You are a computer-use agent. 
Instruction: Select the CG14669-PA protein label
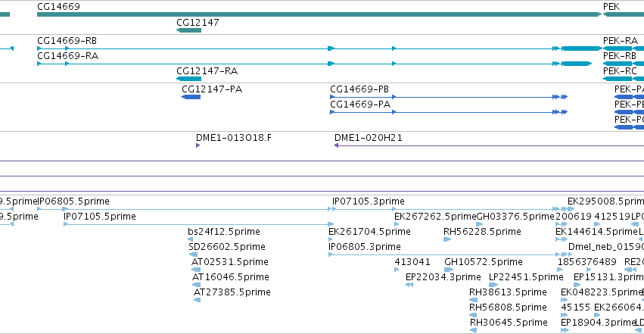pyautogui.click(x=360, y=105)
